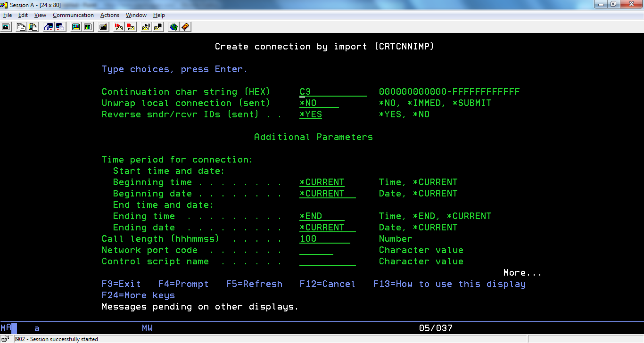Click the More... indicator text

coord(522,273)
